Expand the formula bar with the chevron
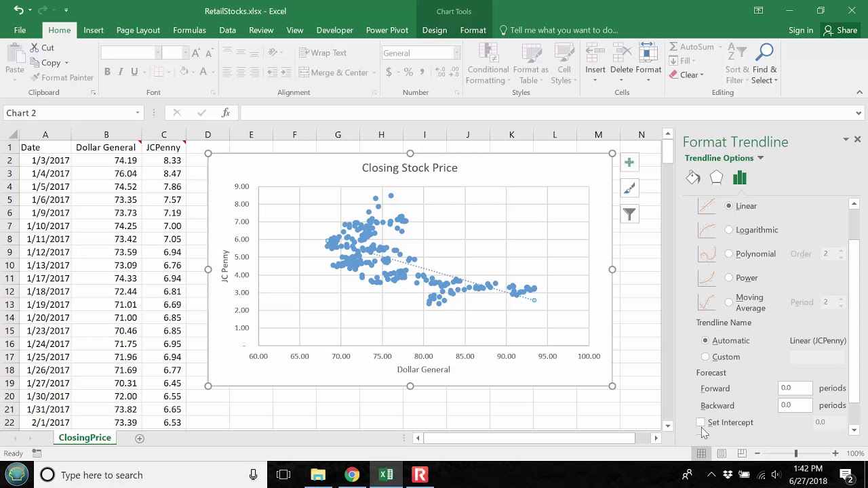Screen dimensions: 868x488 tap(859, 113)
